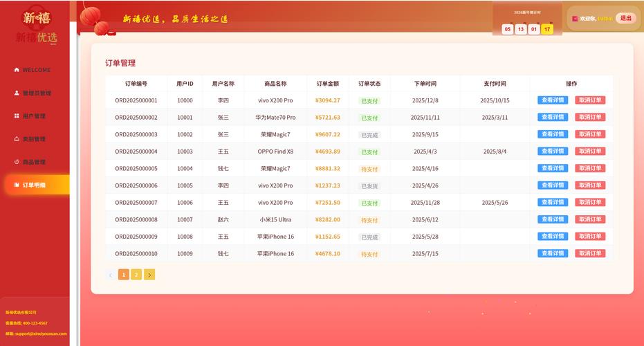
Task: Cancel the OPPO Find X8 order
Action: click(590, 152)
